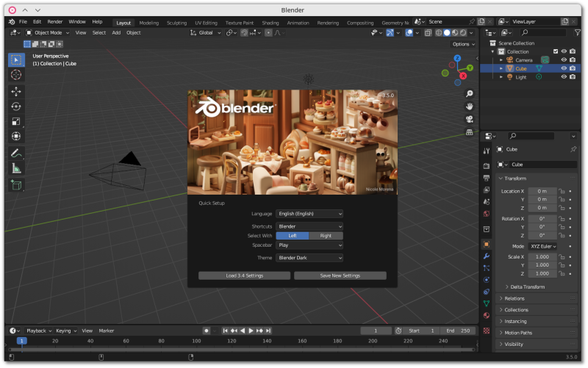Switch to the Sculpting workspace tab
Screen dimensions: 588x368
(176, 23)
